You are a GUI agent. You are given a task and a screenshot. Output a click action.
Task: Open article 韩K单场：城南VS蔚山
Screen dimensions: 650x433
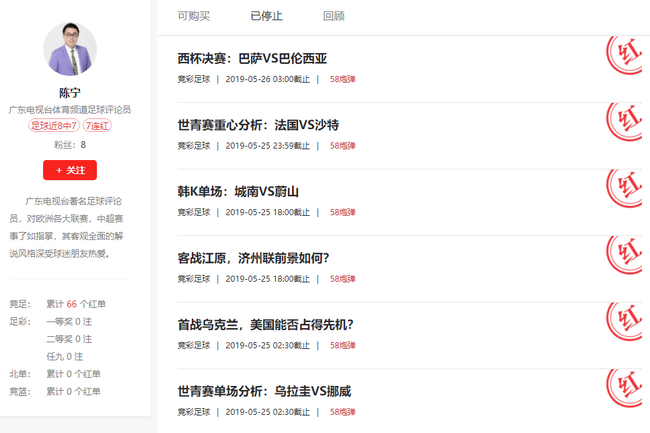point(238,191)
